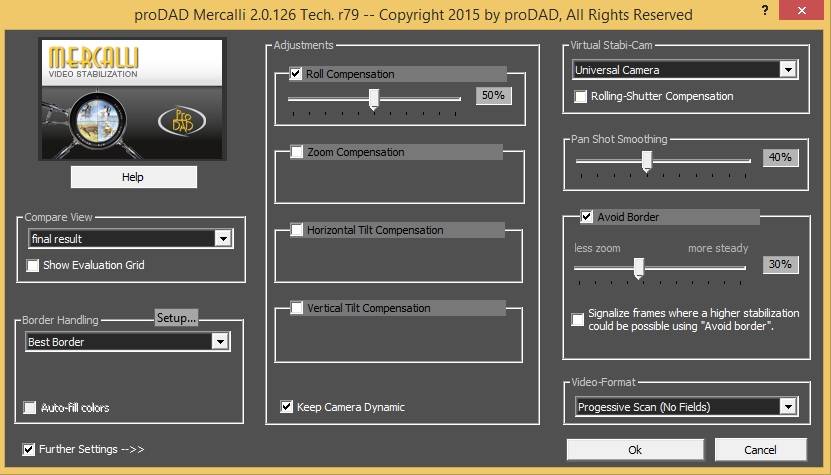Close the Mercalli dialog window
Image resolution: width=831 pixels, height=475 pixels.
[x=801, y=10]
